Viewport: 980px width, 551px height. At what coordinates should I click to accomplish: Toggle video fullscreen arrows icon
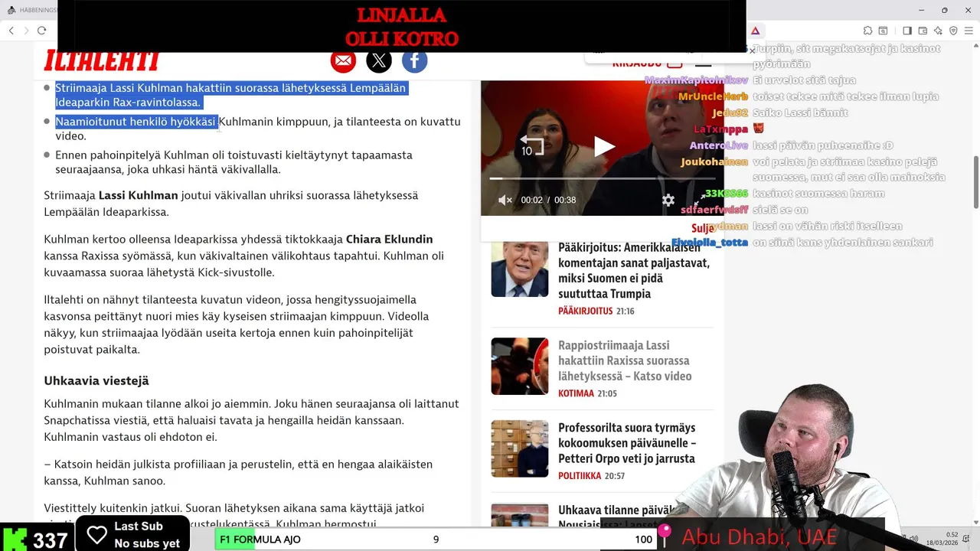tap(699, 200)
